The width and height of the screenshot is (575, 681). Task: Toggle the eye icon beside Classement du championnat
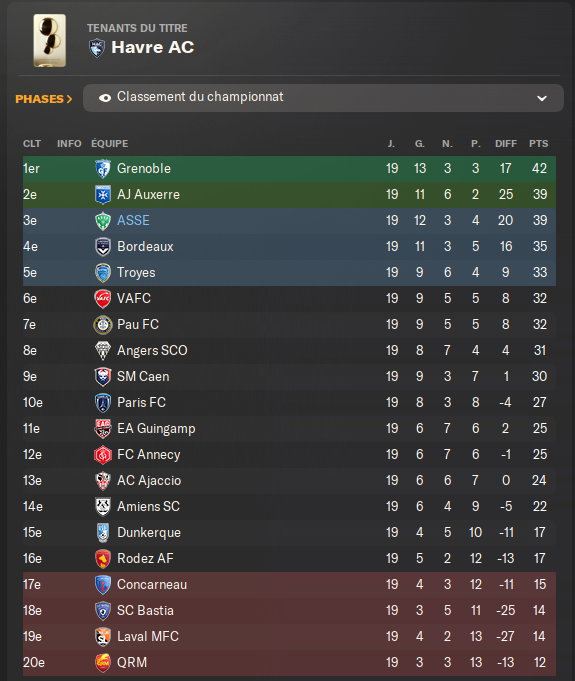tap(105, 98)
